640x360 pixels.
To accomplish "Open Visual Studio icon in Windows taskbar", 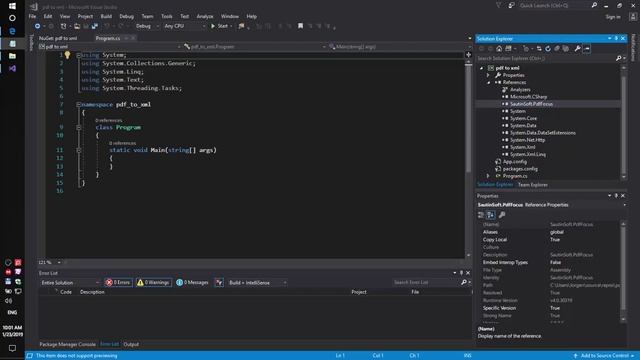I will click(12, 69).
